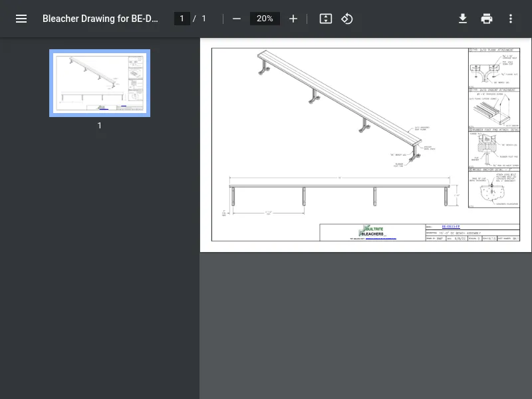Rotate the document counterclockwise
This screenshot has width=532, height=399.
(x=346, y=19)
